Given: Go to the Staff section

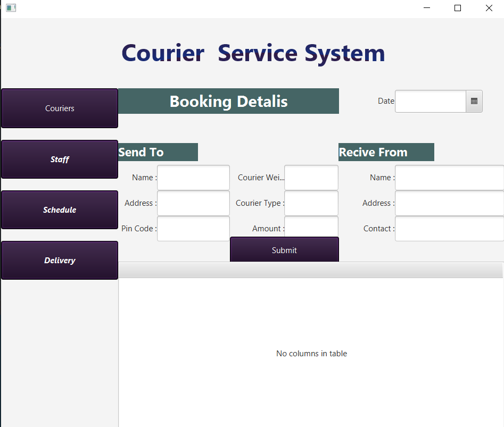Looking at the screenshot, I should [x=60, y=160].
